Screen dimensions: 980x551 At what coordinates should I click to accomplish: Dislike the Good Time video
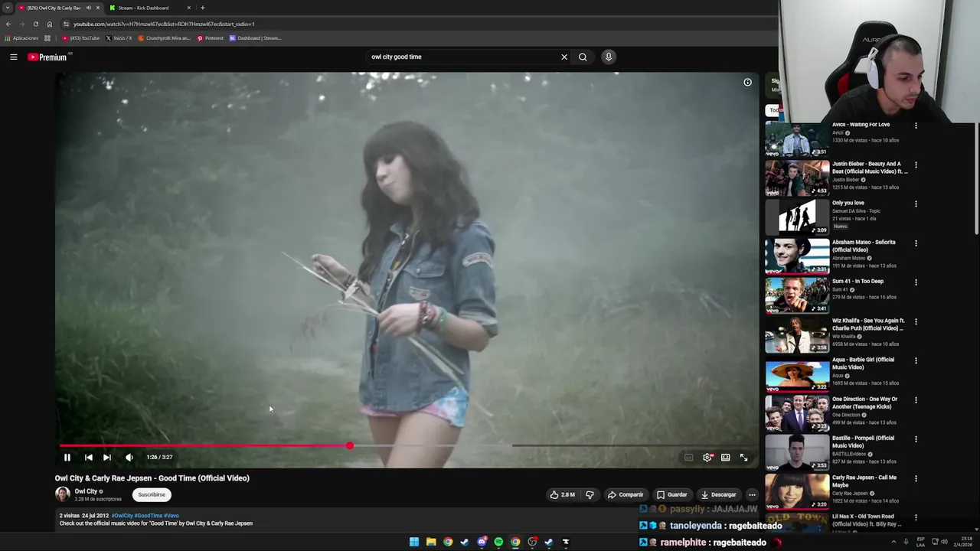[590, 494]
